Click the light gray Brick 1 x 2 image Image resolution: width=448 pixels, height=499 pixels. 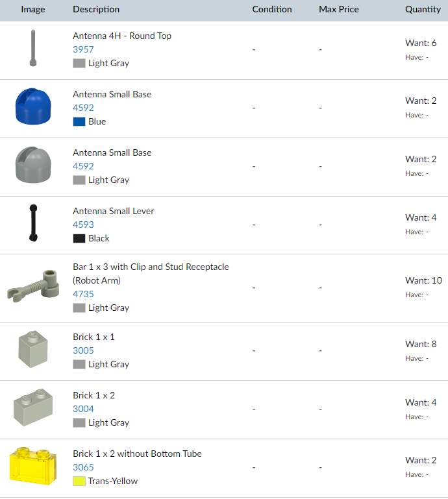click(x=32, y=408)
